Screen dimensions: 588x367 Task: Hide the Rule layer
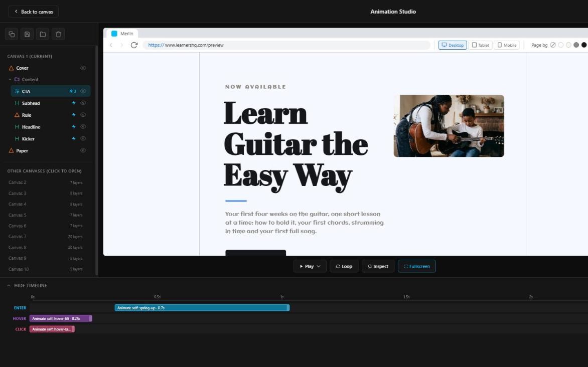click(83, 115)
